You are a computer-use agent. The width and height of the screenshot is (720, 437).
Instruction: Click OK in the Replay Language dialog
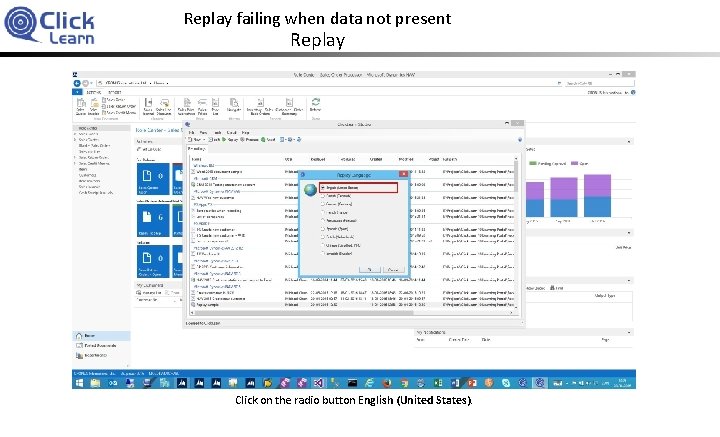370,269
